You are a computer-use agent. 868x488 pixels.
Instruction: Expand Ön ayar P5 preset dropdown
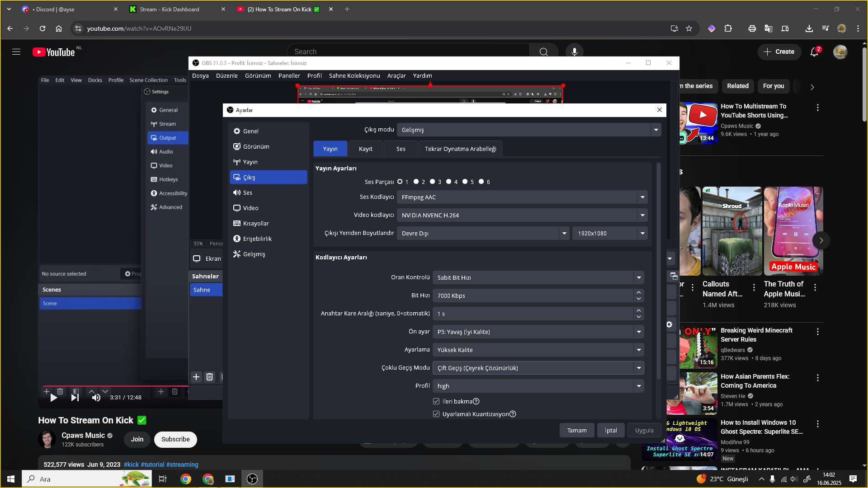639,332
